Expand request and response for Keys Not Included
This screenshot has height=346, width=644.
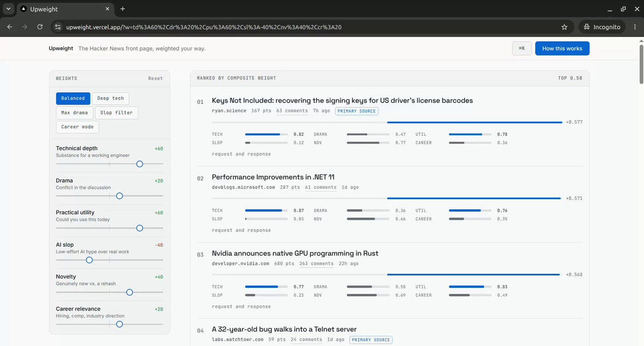[x=241, y=154]
